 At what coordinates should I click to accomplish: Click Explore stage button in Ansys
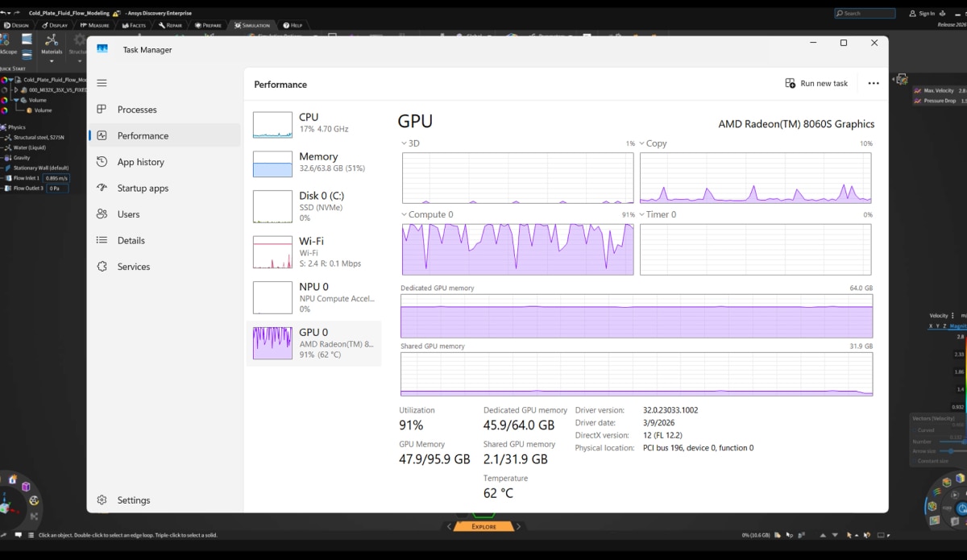(483, 526)
